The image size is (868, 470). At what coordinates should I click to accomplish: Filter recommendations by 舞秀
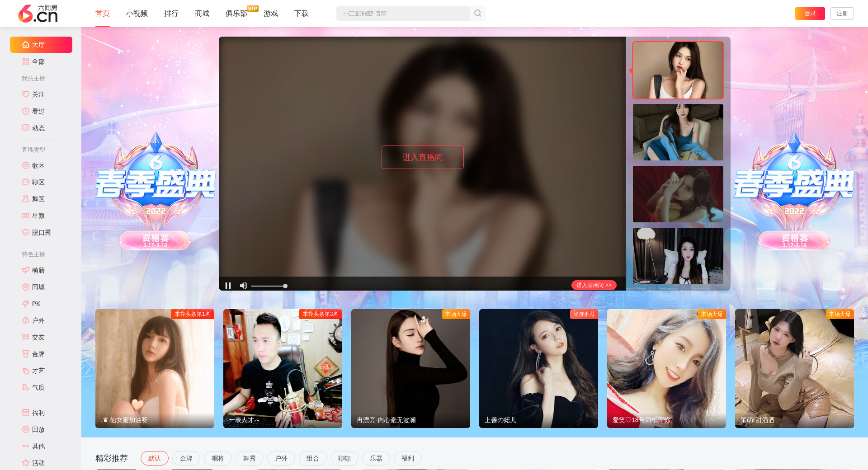(x=249, y=458)
